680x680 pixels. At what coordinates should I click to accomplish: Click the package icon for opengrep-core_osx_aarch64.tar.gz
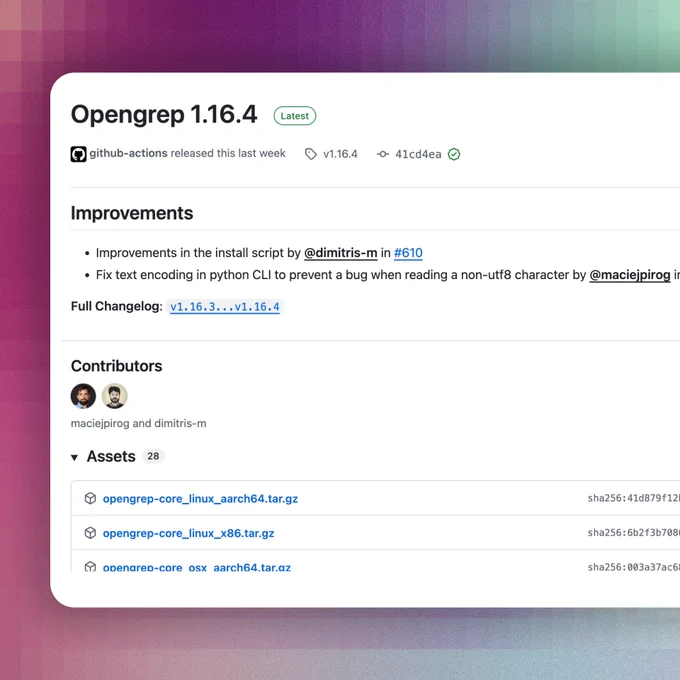[90, 566]
